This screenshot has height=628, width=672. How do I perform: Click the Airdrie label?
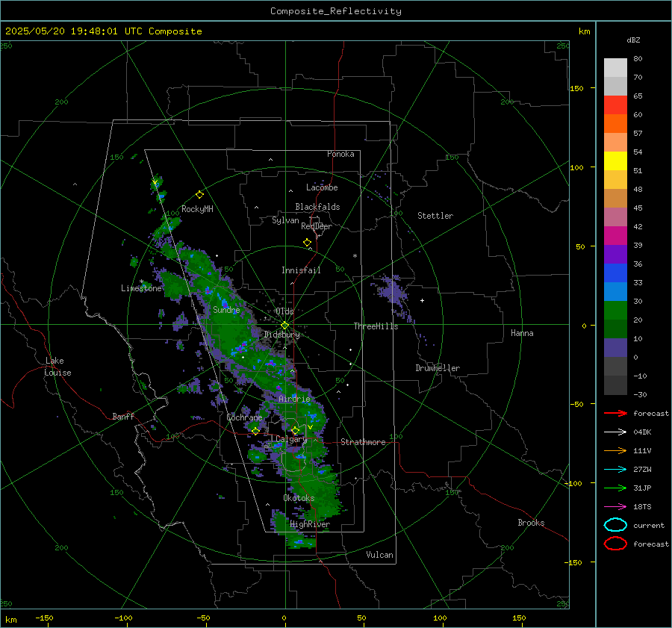[x=294, y=399]
